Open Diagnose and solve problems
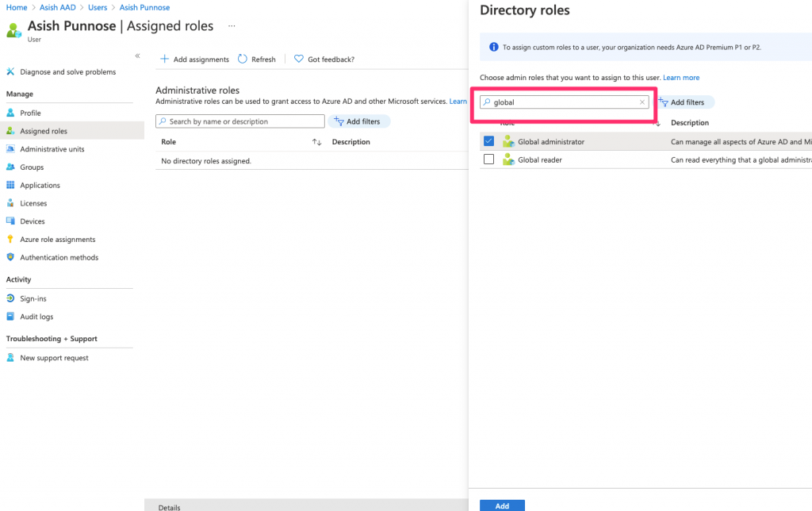 pyautogui.click(x=68, y=72)
